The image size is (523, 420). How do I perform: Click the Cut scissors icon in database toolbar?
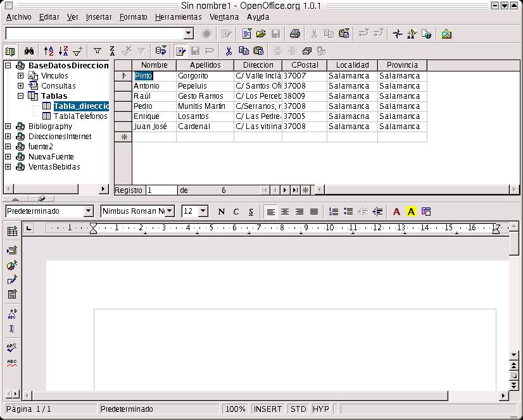click(229, 51)
